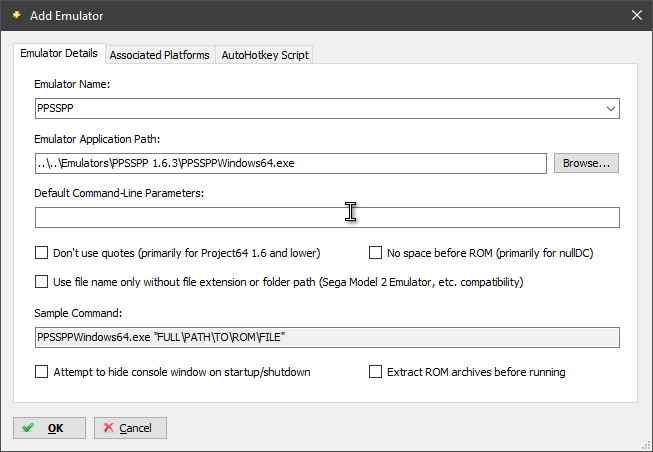
Task: Click the Emulator Application Path: label
Action: (x=97, y=139)
